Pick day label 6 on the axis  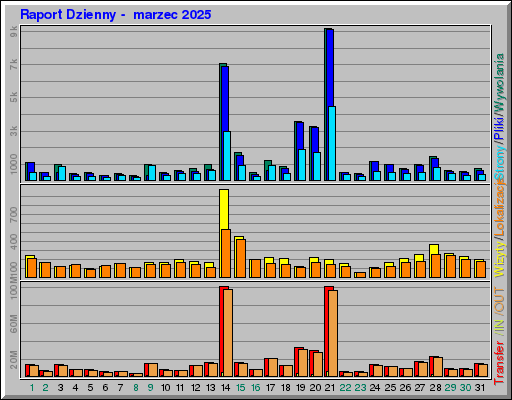tap(105, 388)
